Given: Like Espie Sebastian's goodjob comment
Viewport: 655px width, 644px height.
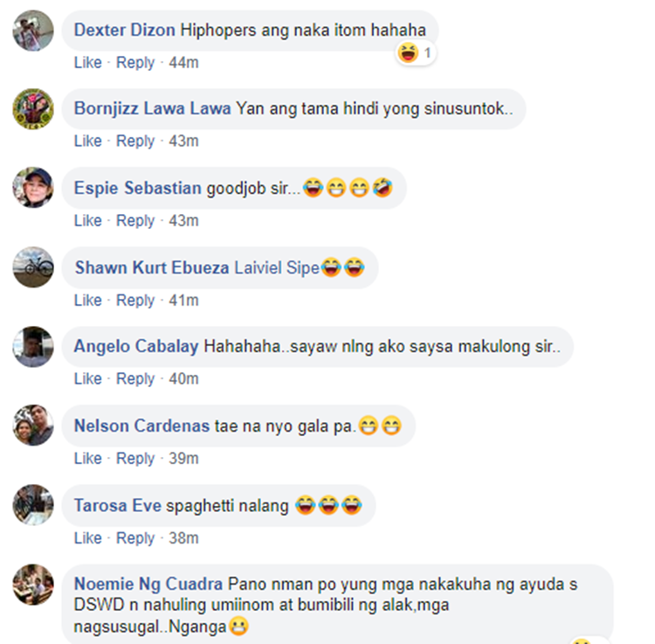Looking at the screenshot, I should click(x=87, y=221).
